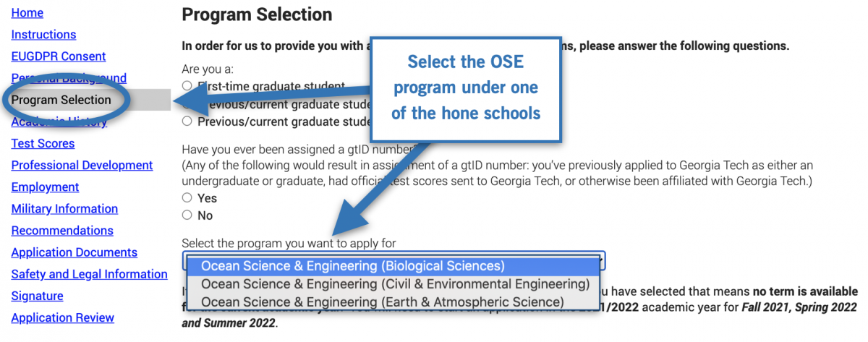868x342 pixels.
Task: Select the Program Selection sidebar item
Action: point(61,100)
